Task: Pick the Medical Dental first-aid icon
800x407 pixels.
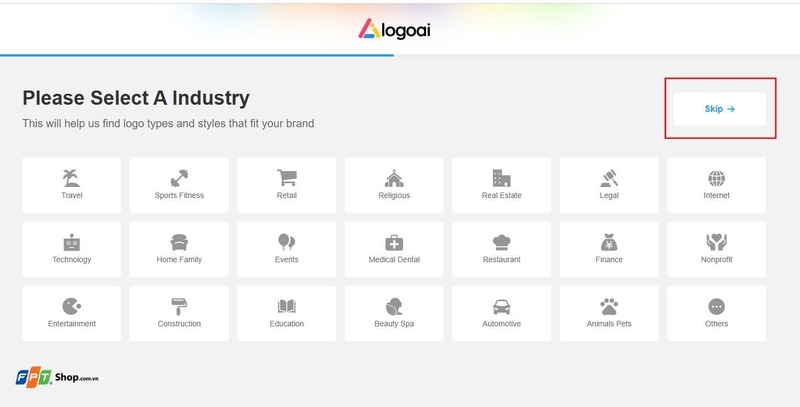Action: (x=394, y=242)
